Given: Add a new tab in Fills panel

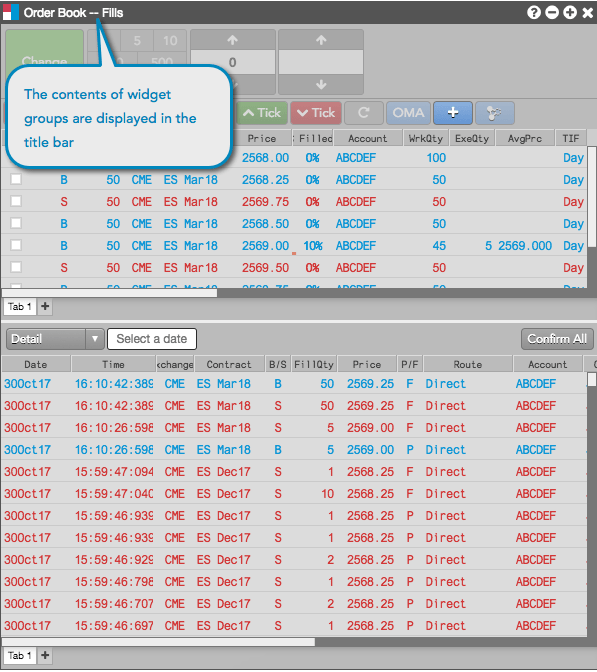Looking at the screenshot, I should click(45, 655).
